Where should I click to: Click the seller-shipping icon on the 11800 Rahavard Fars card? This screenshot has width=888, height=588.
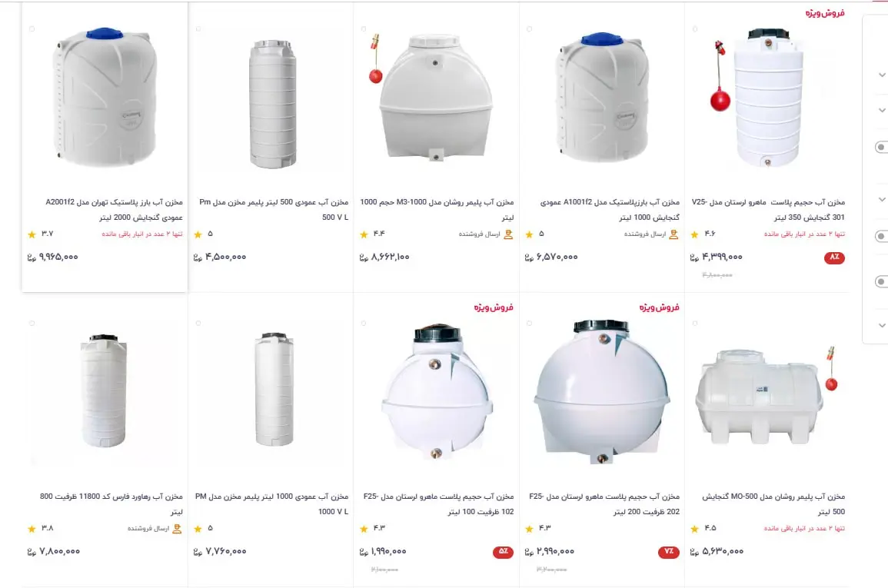click(x=177, y=529)
